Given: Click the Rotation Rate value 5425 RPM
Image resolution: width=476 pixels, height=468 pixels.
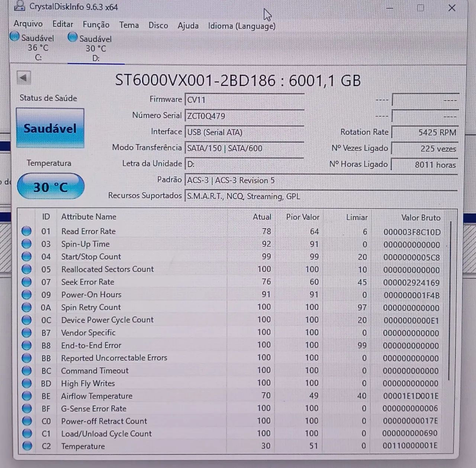Looking at the screenshot, I should (425, 132).
